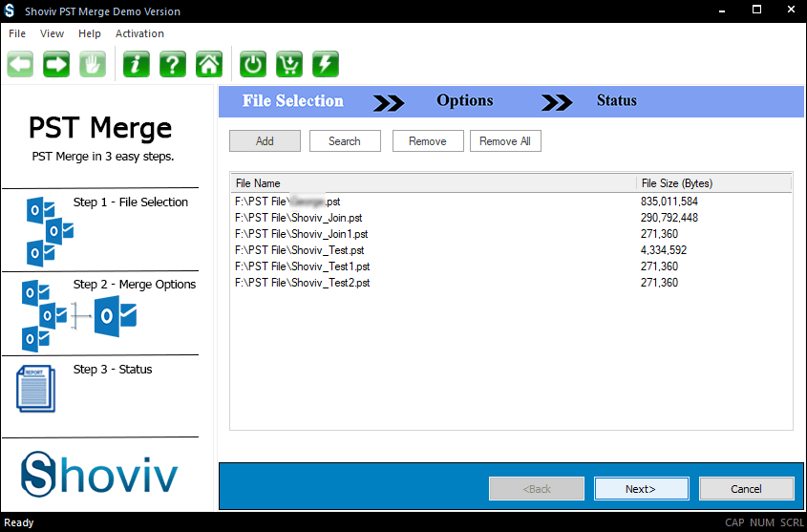Click the Step 2 Merge Options Outlook icon
This screenshot has height=532, width=807.
78,315
